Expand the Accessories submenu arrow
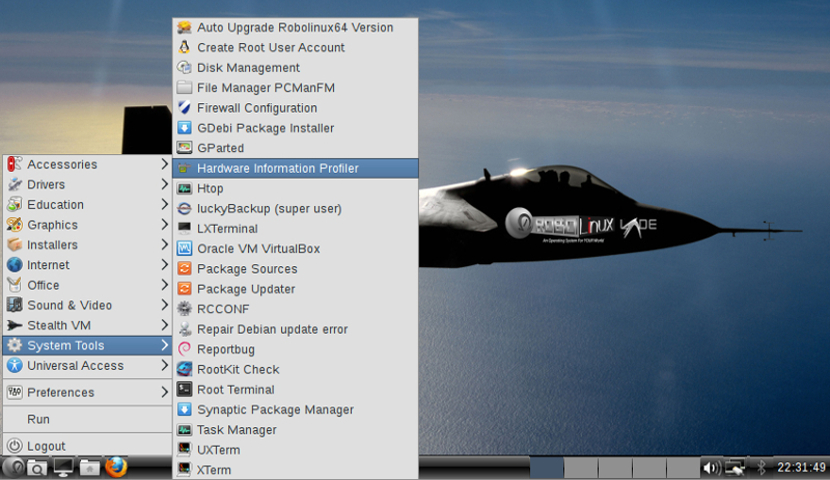830x480 pixels. pos(164,164)
